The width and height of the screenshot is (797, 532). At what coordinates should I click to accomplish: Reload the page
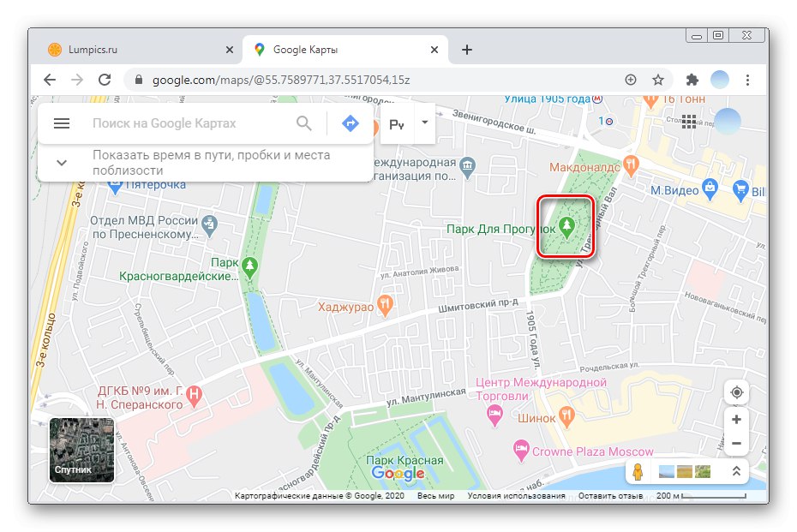(105, 80)
